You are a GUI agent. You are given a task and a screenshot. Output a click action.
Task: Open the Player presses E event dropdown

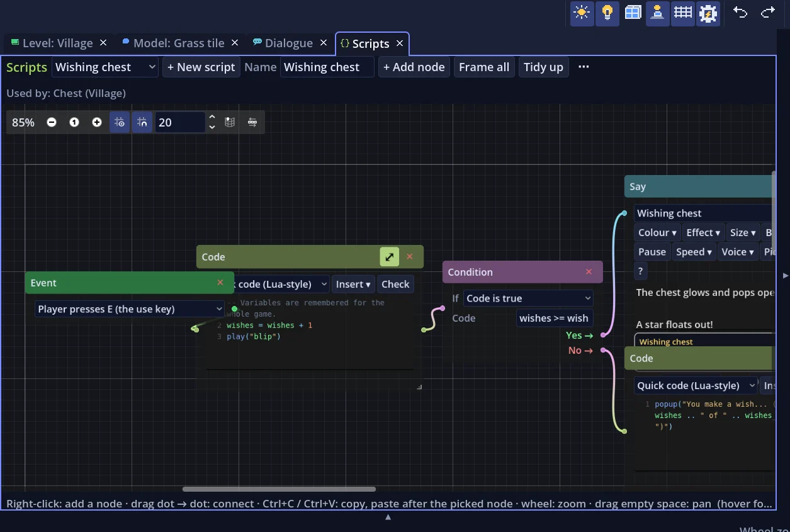click(x=130, y=309)
